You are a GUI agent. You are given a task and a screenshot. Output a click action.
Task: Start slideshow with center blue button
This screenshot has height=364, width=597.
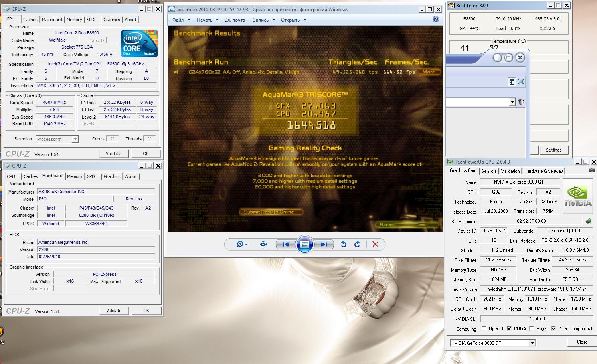(x=304, y=244)
